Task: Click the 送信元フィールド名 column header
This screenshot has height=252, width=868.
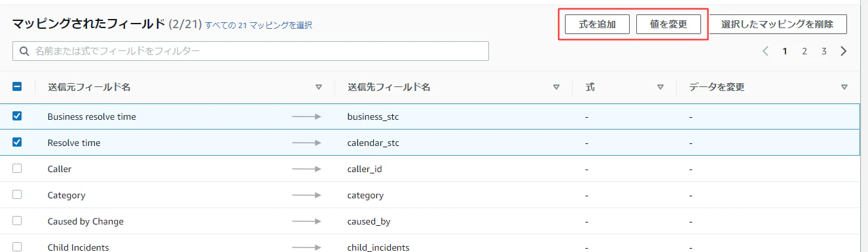Action: point(89,87)
